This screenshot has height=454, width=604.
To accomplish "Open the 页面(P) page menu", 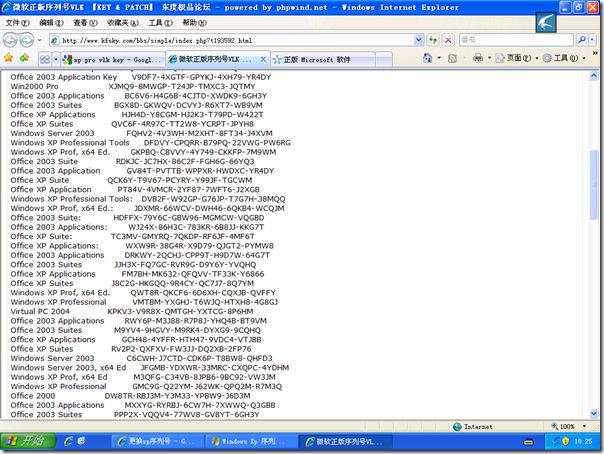I will point(517,58).
